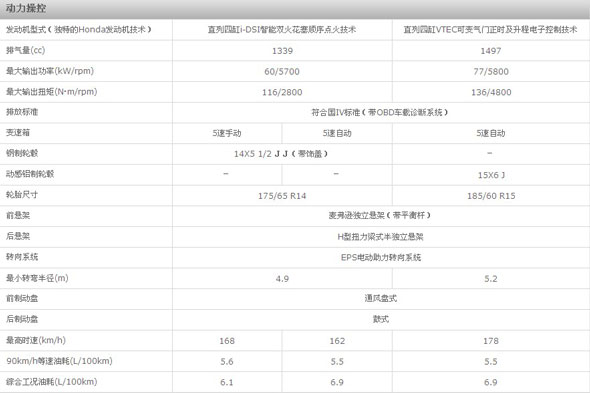Click 6.9 in the rightmost 综合工况油耗 column
This screenshot has height=393, width=590.
coord(491,382)
